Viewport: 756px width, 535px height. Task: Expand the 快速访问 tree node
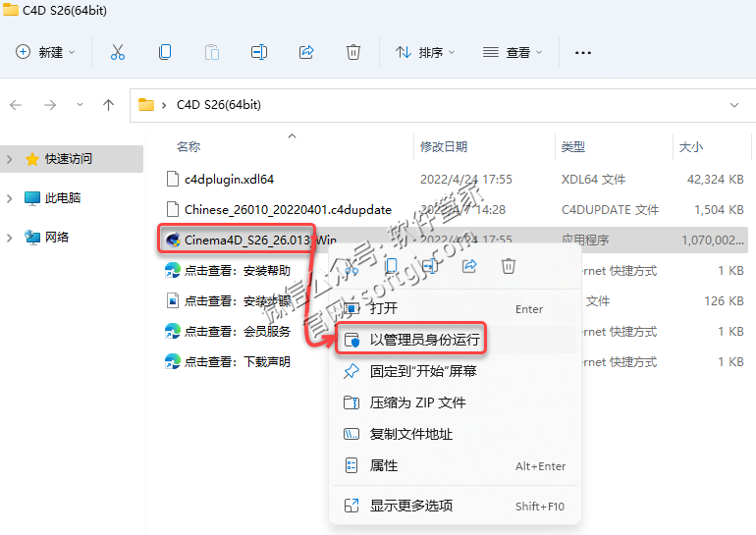(x=10, y=159)
